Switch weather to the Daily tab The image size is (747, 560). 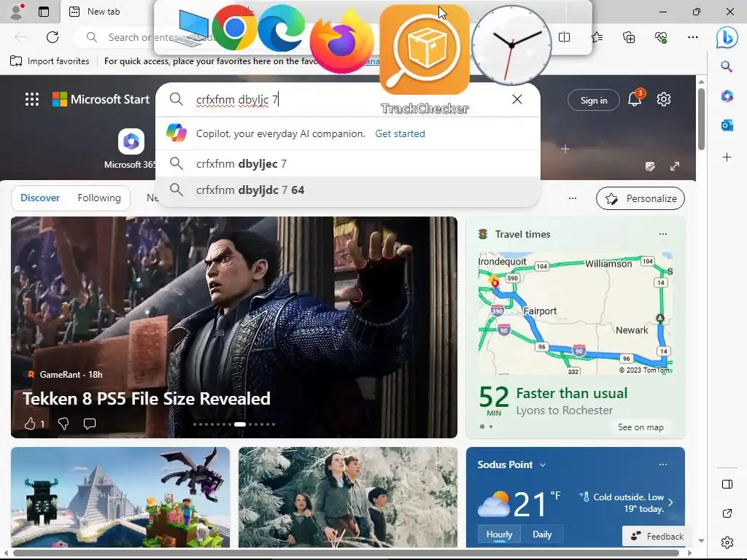click(542, 534)
